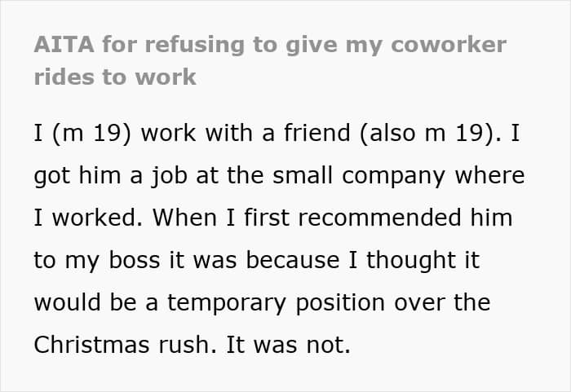Click 'rides to work' in the title

pyautogui.click(x=115, y=77)
